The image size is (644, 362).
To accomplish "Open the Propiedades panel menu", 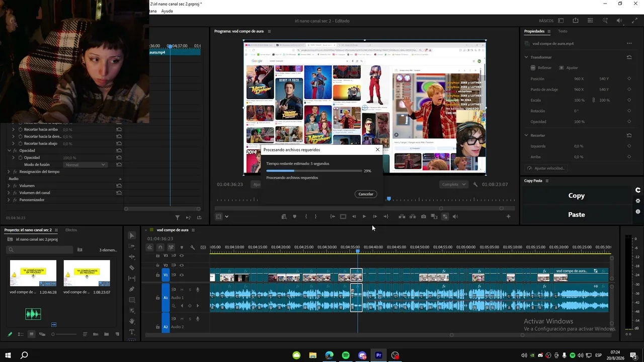I will 549,31.
